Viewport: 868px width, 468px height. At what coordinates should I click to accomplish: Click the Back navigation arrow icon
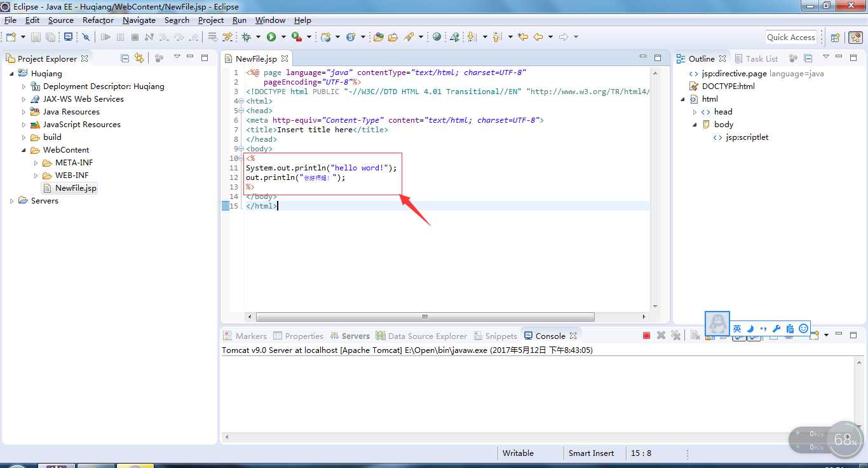point(538,38)
